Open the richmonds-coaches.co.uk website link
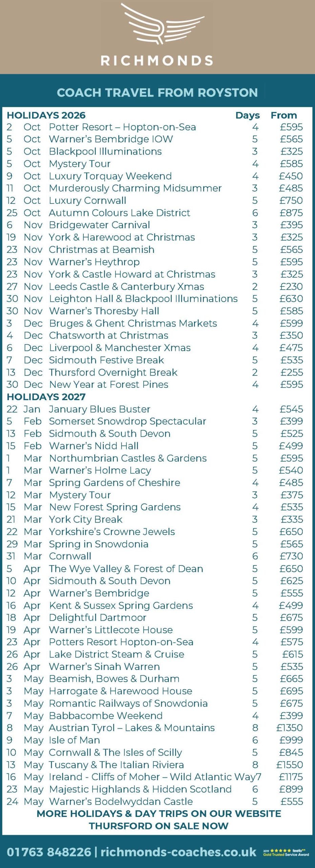This screenshot has height=868, width=315. click(178, 852)
